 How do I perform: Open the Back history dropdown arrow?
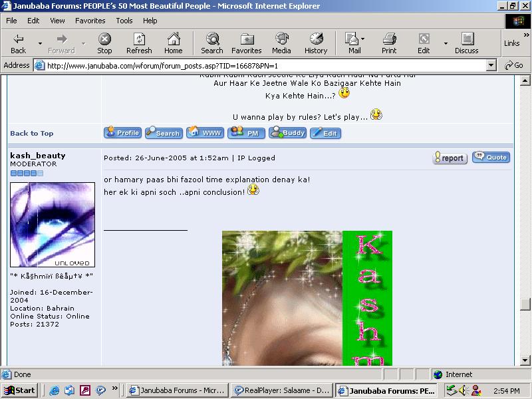pos(40,43)
